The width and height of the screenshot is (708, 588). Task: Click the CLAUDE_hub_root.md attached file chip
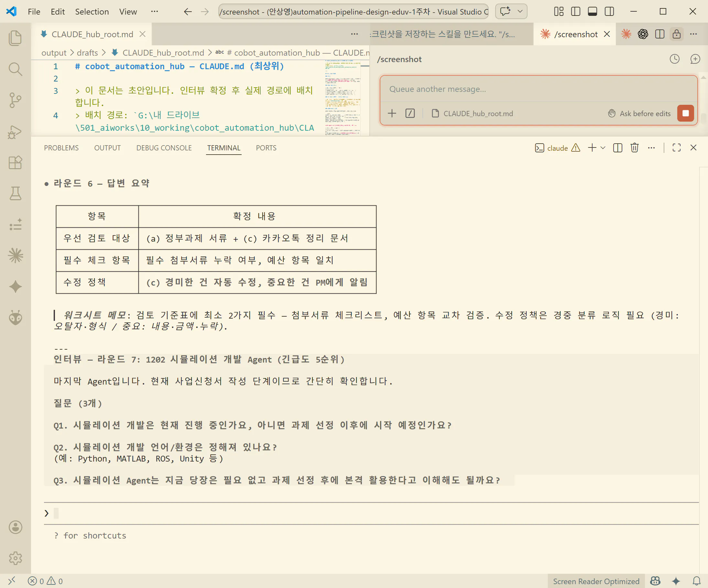pyautogui.click(x=472, y=114)
